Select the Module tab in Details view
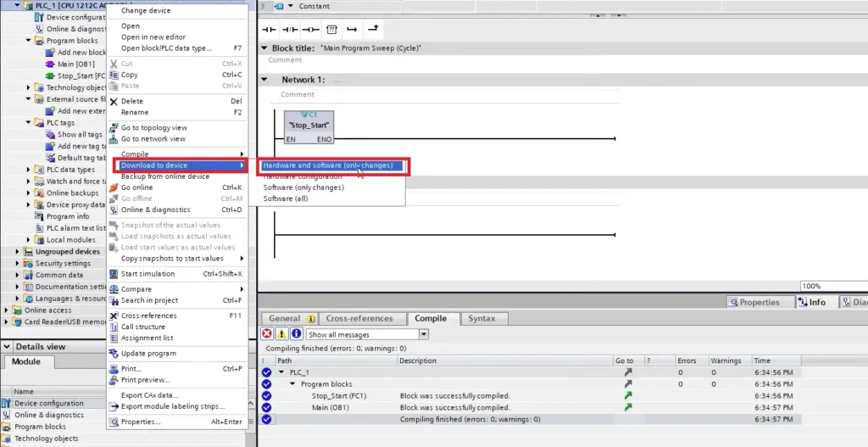This screenshot has height=447, width=868. coord(26,361)
